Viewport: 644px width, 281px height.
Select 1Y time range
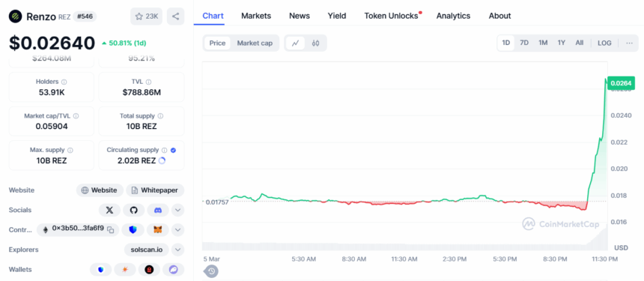click(562, 43)
